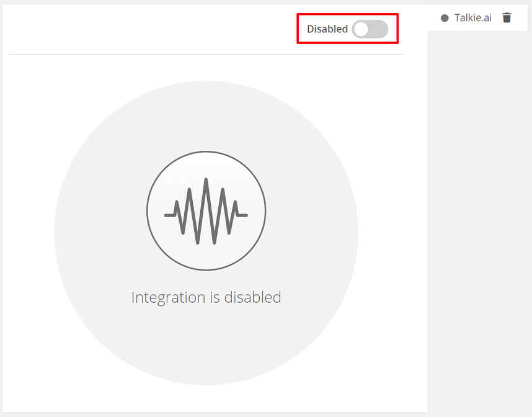
Task: Click the flat left end of waveform line
Action: coord(170,215)
